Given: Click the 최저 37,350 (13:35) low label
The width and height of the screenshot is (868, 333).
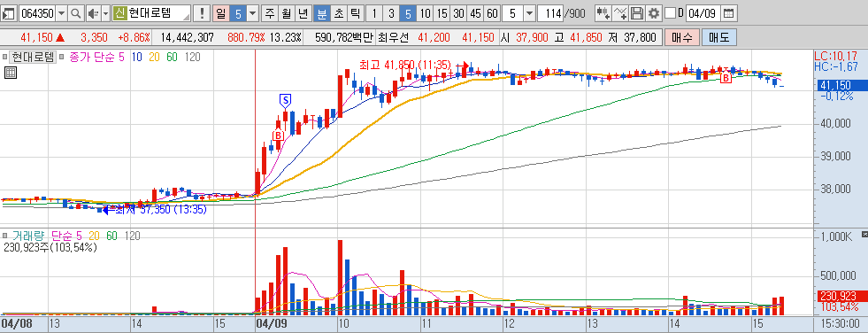Looking at the screenshot, I should [x=160, y=209].
